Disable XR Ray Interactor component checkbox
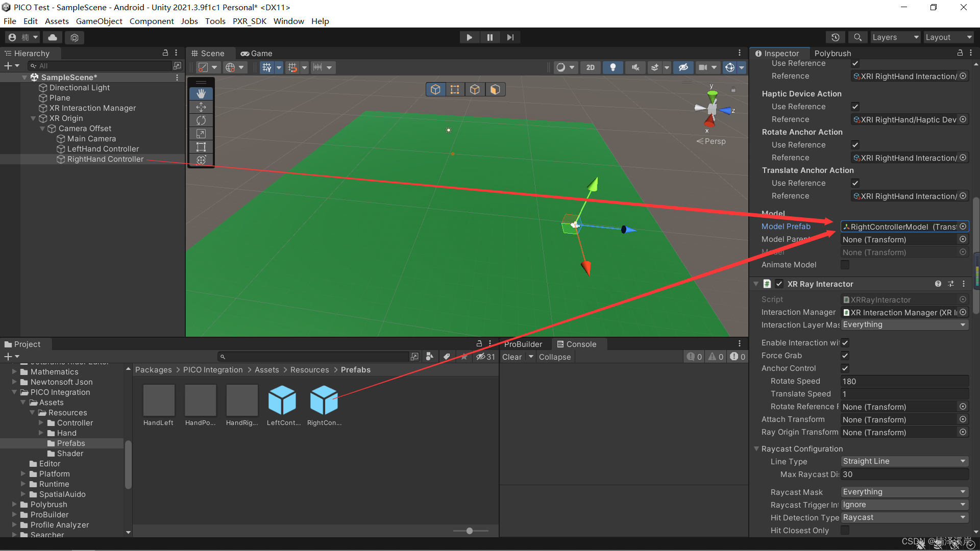 (x=779, y=284)
